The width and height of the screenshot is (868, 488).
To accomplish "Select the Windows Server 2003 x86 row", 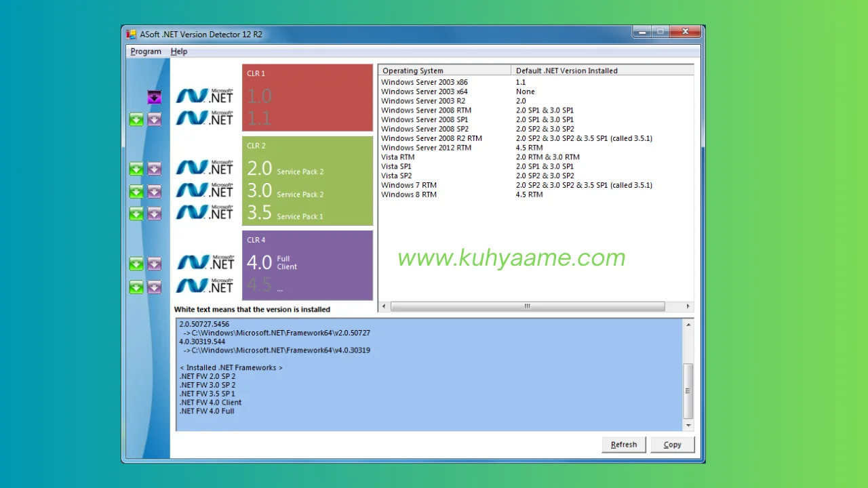I will [x=536, y=82].
